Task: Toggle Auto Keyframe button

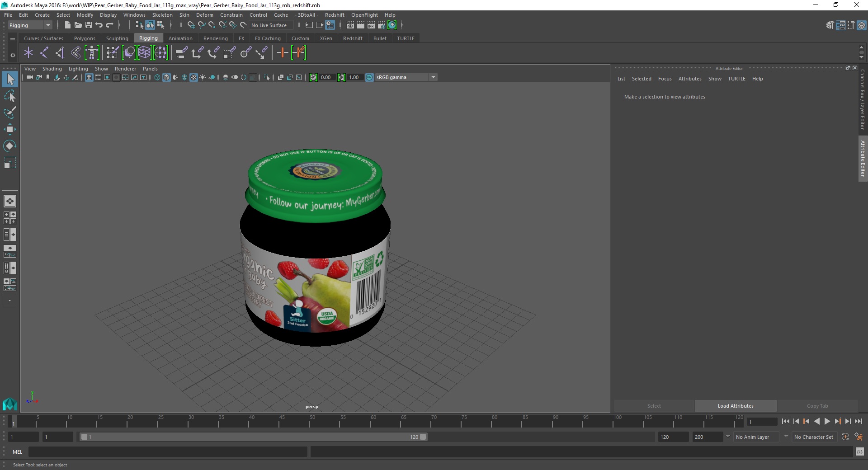Action: [x=845, y=437]
